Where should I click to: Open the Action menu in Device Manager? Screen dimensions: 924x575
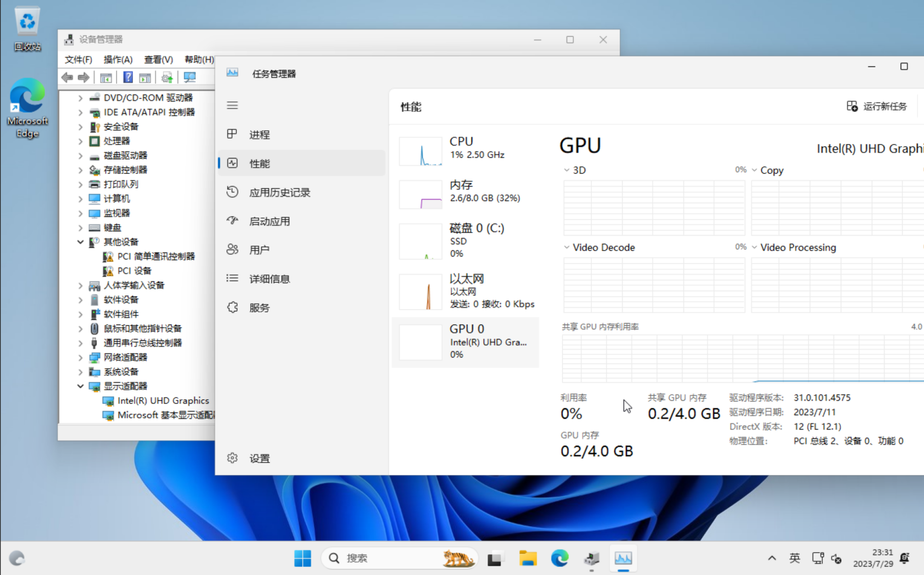coord(118,60)
